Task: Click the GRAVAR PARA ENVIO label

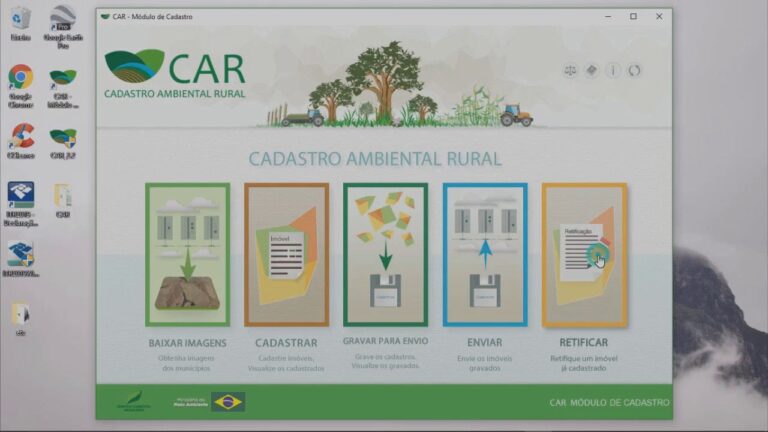Action: tap(385, 341)
